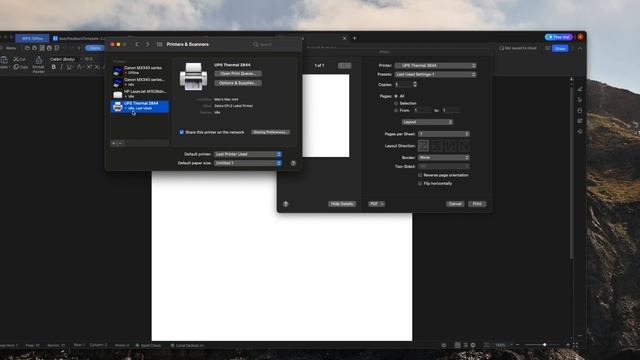This screenshot has width=640, height=360.
Task: Open Border dropdown
Action: click(444, 158)
